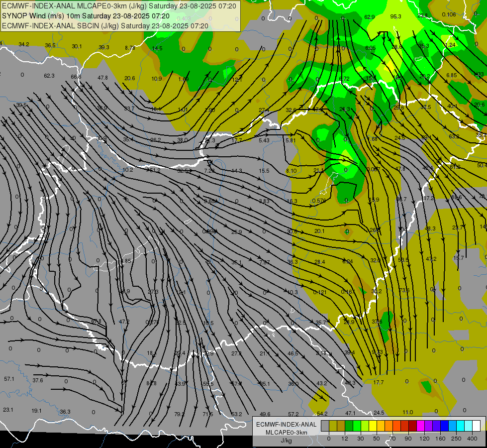Image resolution: width=487 pixels, height=448 pixels.
Task: Select the legend tick label 250
Action: click(x=456, y=439)
